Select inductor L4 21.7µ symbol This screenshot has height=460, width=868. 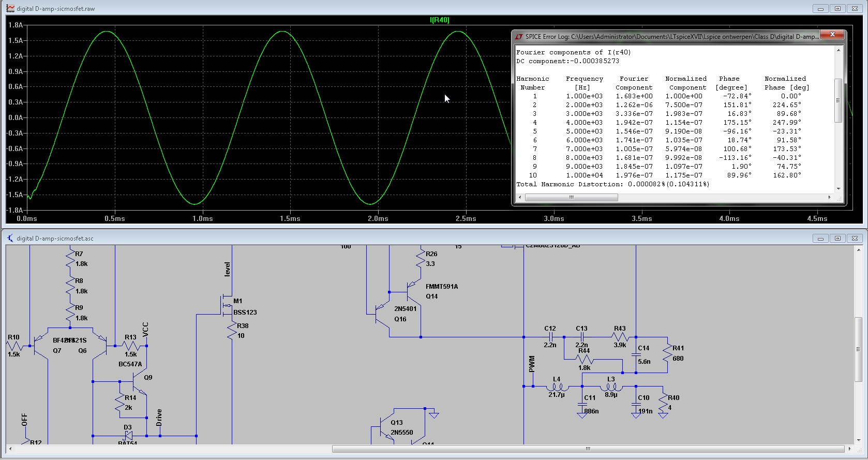[557, 386]
